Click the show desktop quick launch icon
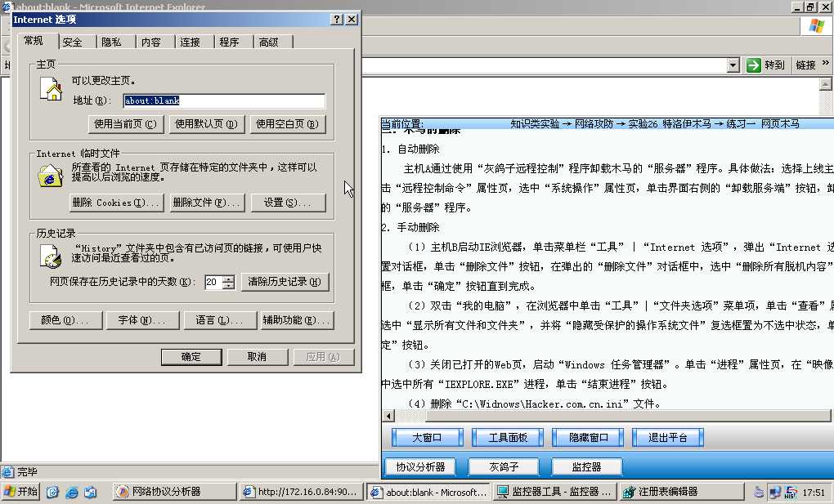This screenshot has height=504, width=834. 52,492
